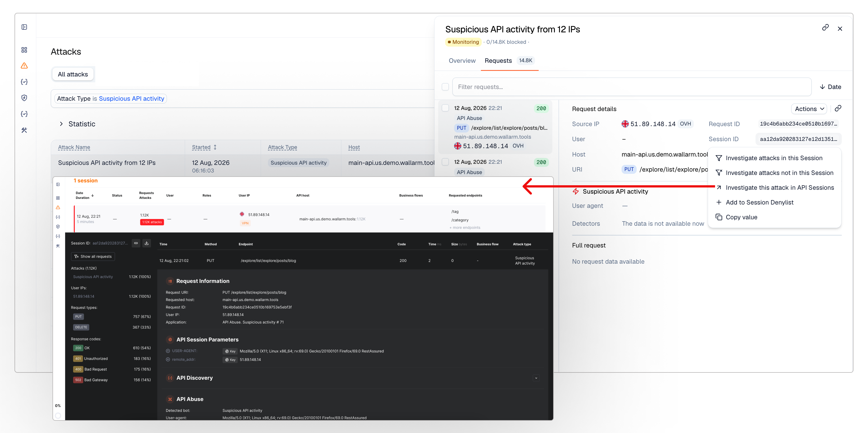Collapse the main sidebar panel icon
The width and height of the screenshot is (868, 433).
pyautogui.click(x=24, y=27)
